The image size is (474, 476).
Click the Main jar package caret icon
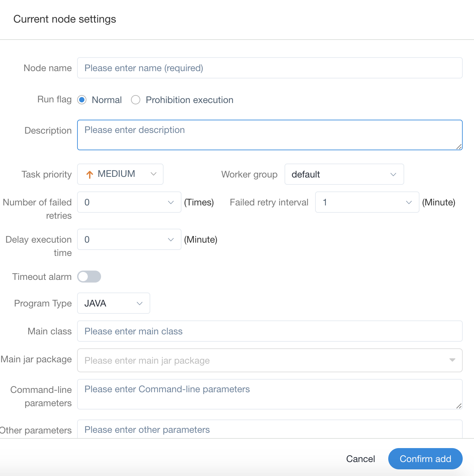[x=452, y=360]
